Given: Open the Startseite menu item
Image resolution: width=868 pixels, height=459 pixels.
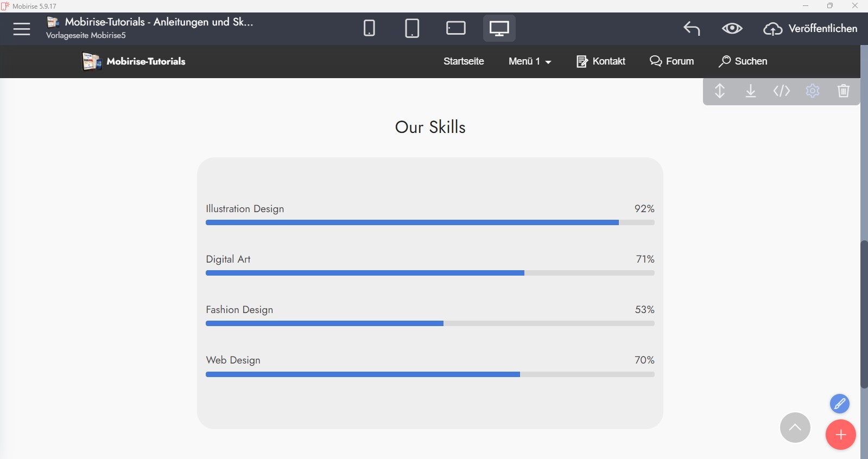Looking at the screenshot, I should [464, 61].
